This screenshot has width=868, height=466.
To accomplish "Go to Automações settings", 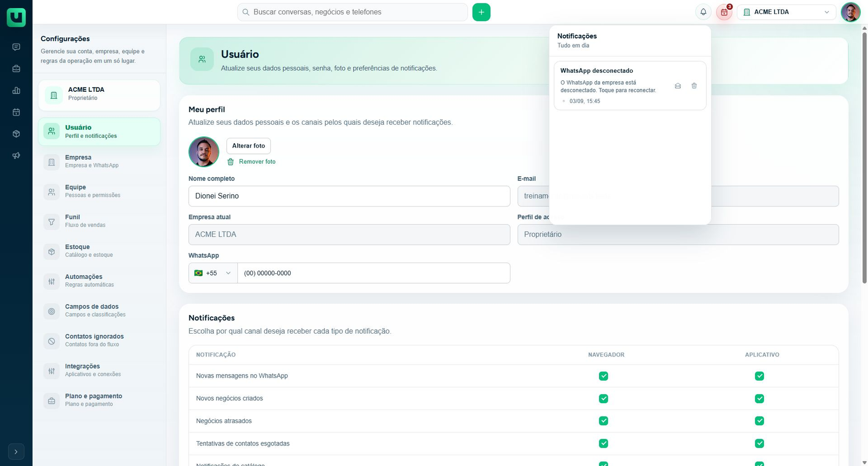I will [x=99, y=281].
